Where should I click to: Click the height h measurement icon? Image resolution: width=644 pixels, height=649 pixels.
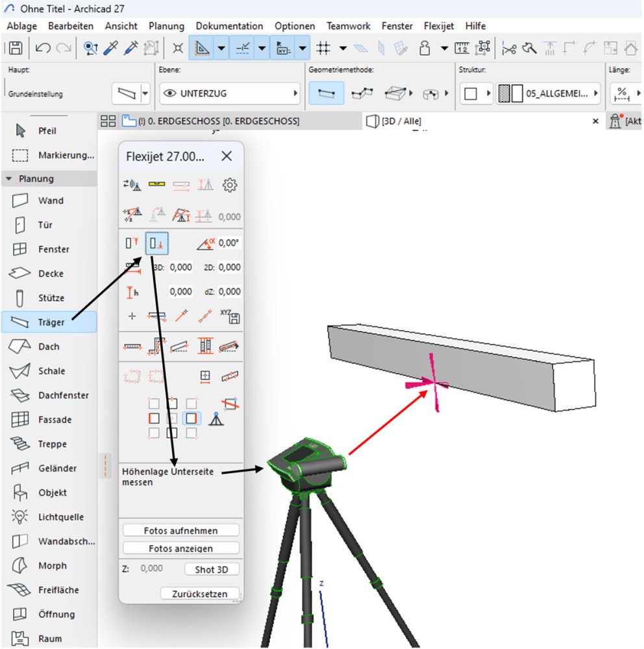pyautogui.click(x=132, y=292)
